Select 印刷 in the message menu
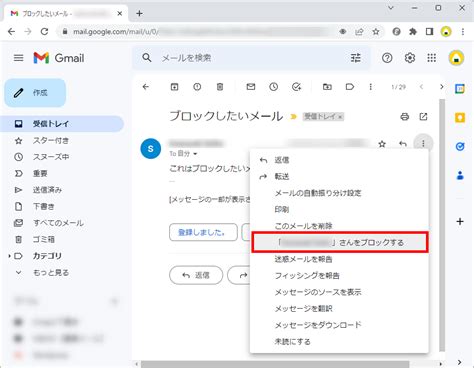This screenshot has height=368, width=474. click(x=339, y=209)
